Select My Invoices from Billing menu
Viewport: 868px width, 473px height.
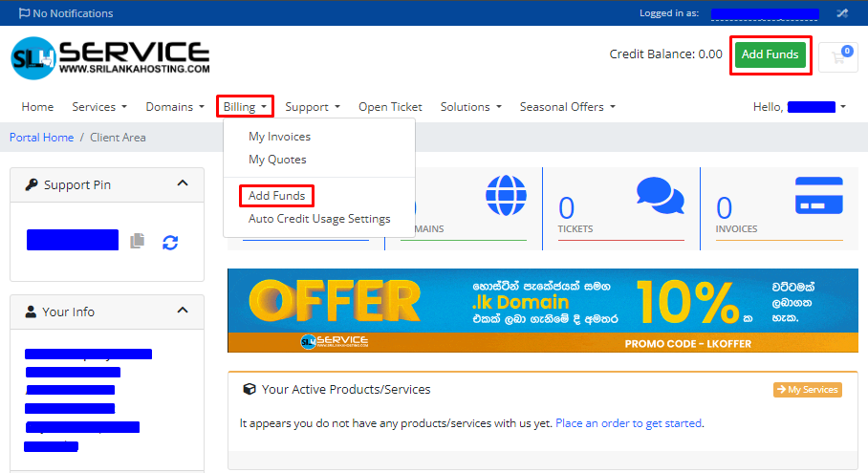point(279,137)
